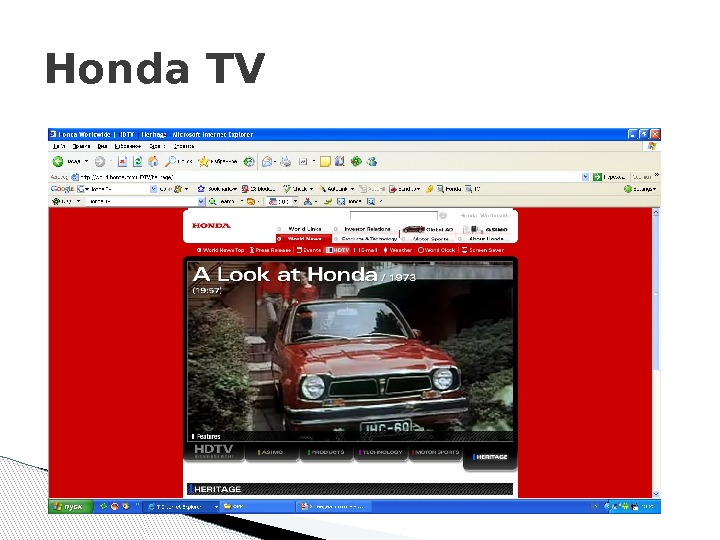Screen dimensions: 720x540
Task: Expand the Google search box dropdown
Action: [x=153, y=189]
